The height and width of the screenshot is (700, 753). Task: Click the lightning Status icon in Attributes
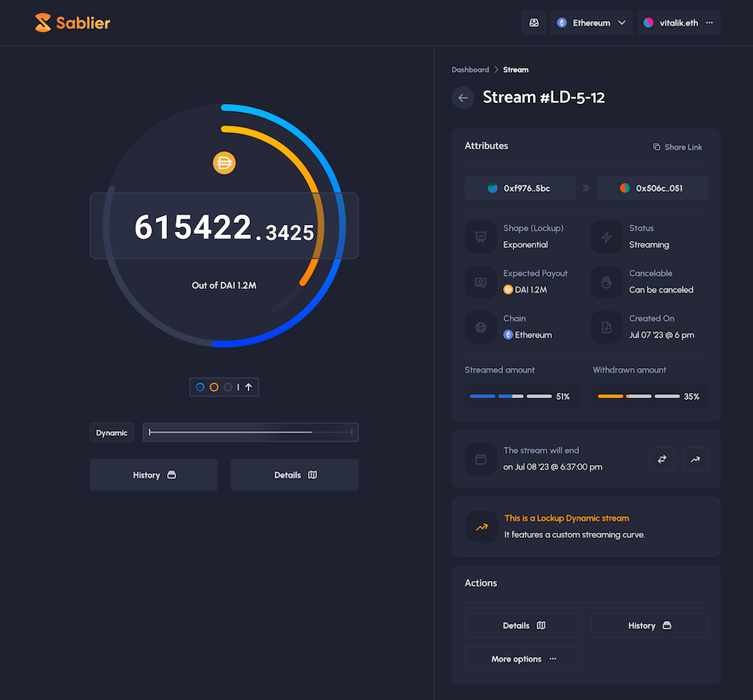coord(607,237)
